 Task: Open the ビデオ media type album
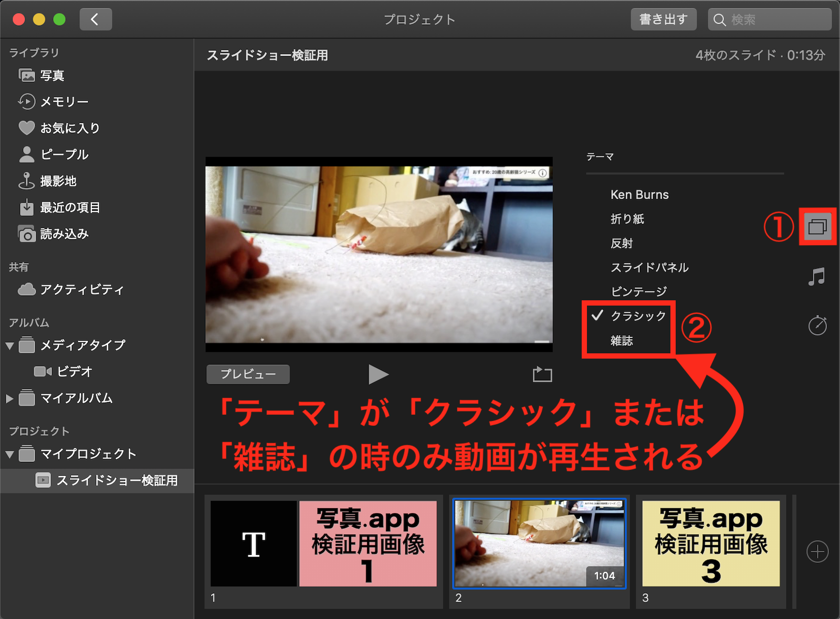click(63, 372)
